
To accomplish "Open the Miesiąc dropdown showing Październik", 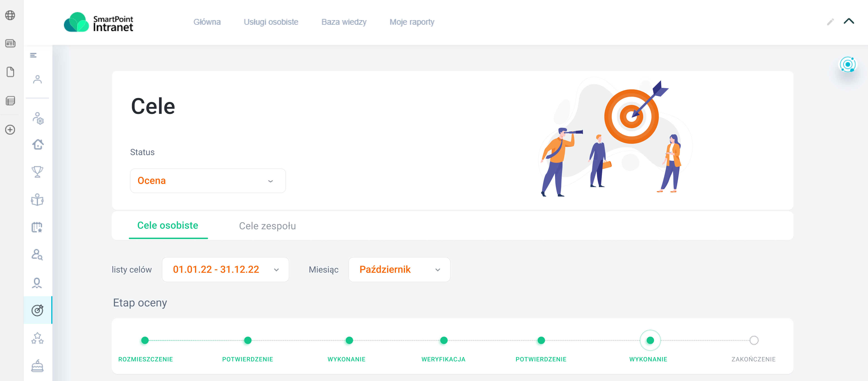I will [399, 270].
